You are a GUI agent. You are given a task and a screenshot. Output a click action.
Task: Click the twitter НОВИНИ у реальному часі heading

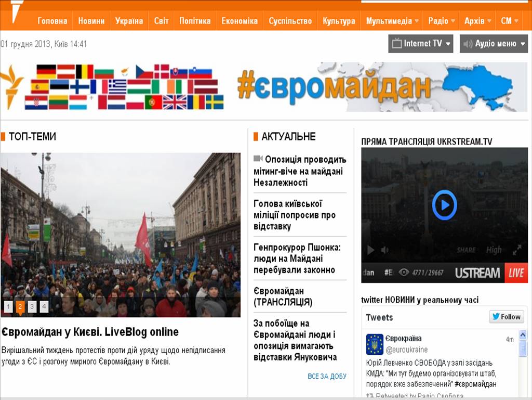tap(420, 300)
